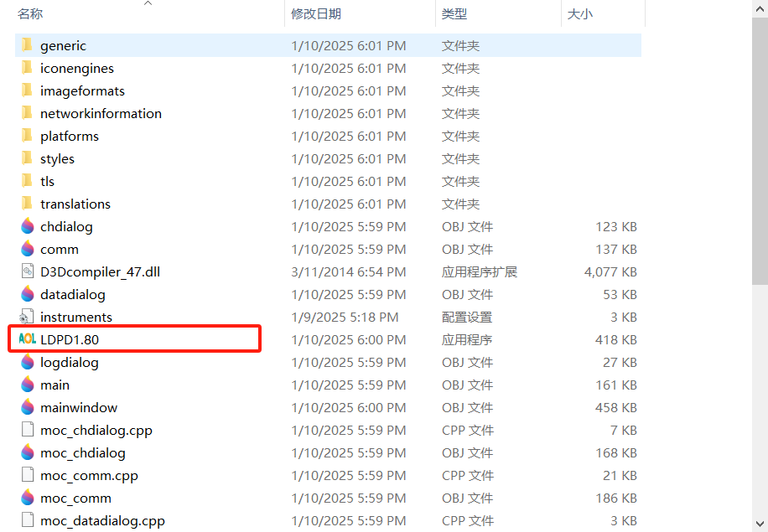The height and width of the screenshot is (532, 768).
Task: Select the moc_datadialog.cpp file name
Action: [102, 520]
